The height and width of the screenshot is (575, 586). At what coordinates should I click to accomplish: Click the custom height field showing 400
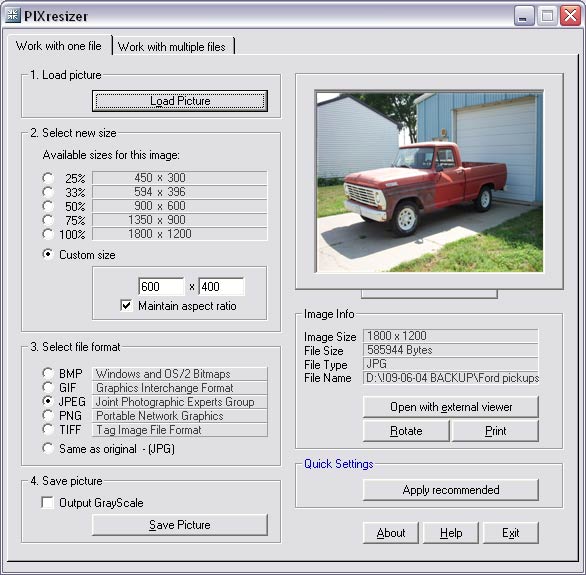point(222,287)
